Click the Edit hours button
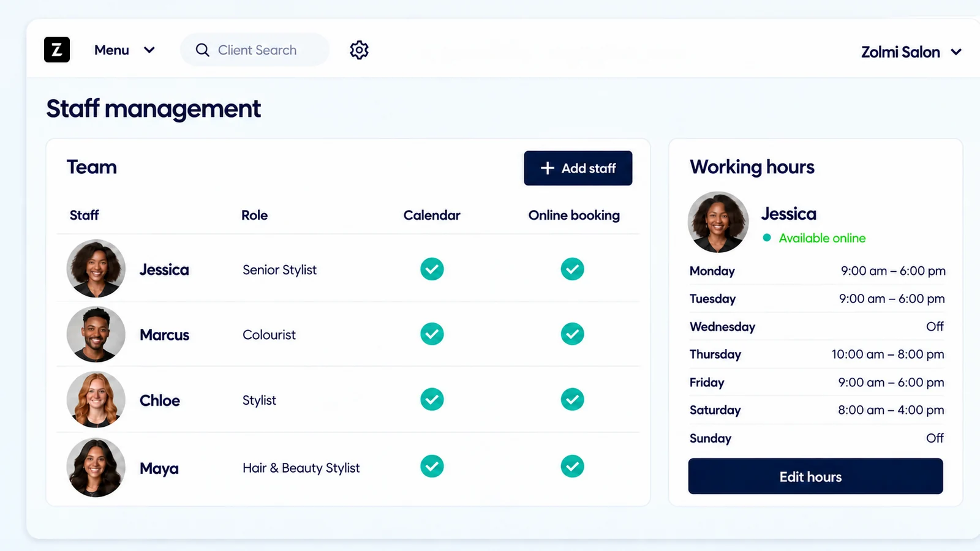Image resolution: width=980 pixels, height=551 pixels. click(815, 476)
